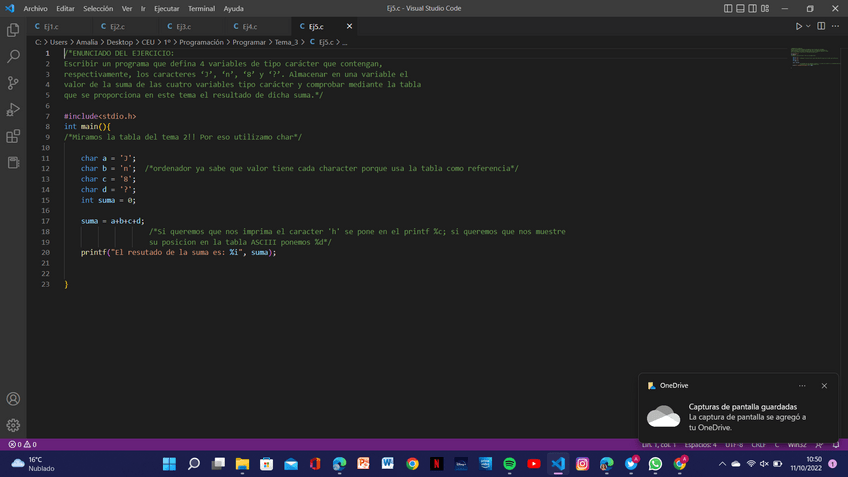
Task: Split the editor to the right
Action: pos(821,26)
